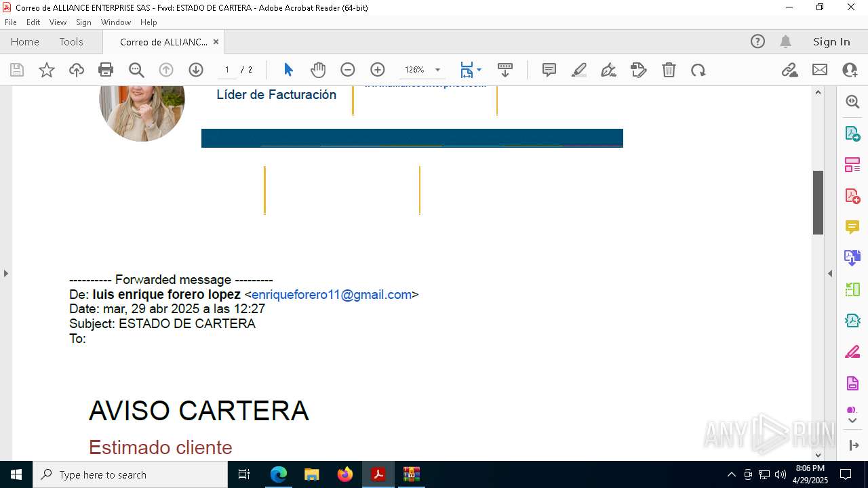
Task: Open the zoom level dropdown
Action: coord(437,70)
